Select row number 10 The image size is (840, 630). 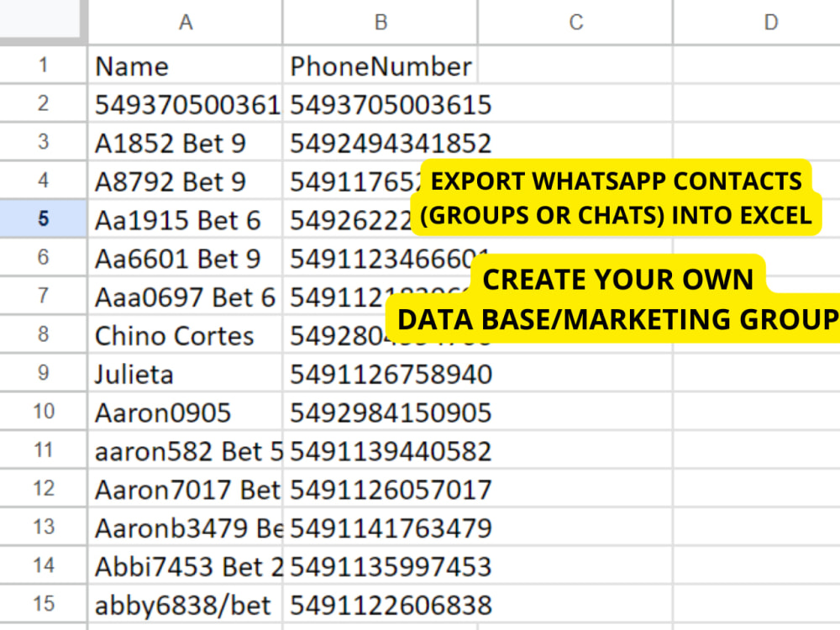43,412
